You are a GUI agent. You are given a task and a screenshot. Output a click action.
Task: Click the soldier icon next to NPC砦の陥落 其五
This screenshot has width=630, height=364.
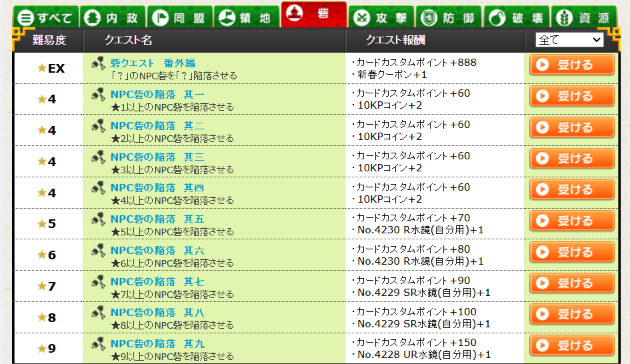tap(99, 219)
